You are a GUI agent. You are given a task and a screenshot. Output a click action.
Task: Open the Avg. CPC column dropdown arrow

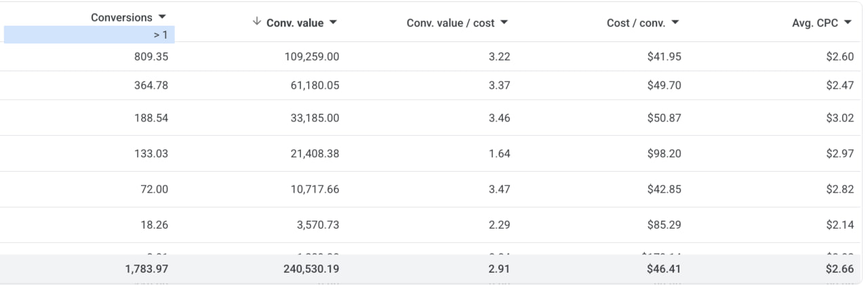(847, 23)
